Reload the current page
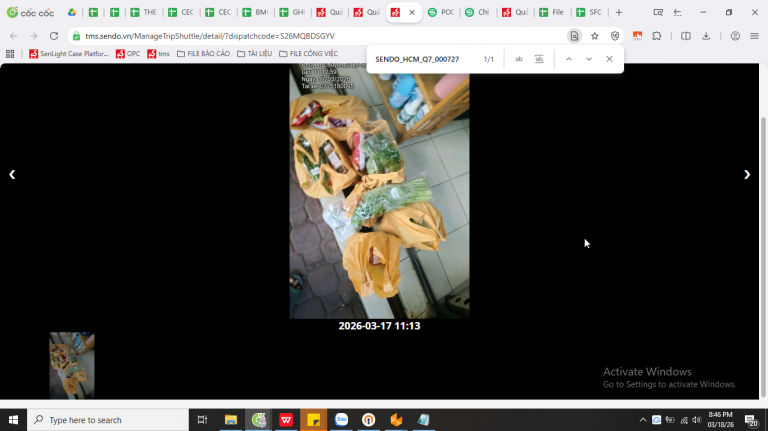Viewport: 768px width, 431px height. [54, 36]
